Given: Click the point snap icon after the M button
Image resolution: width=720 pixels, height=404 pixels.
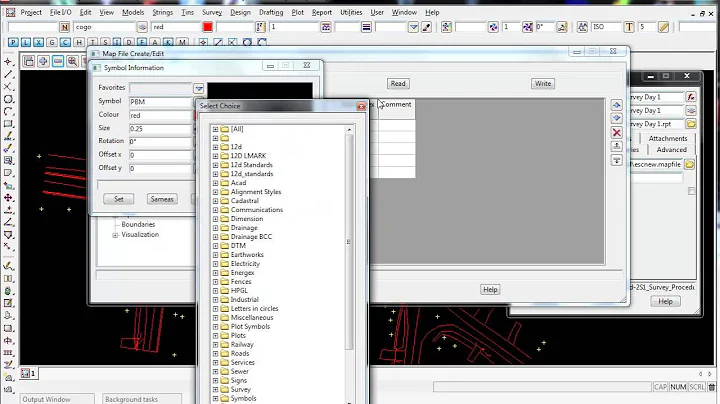Looking at the screenshot, I should (x=203, y=43).
